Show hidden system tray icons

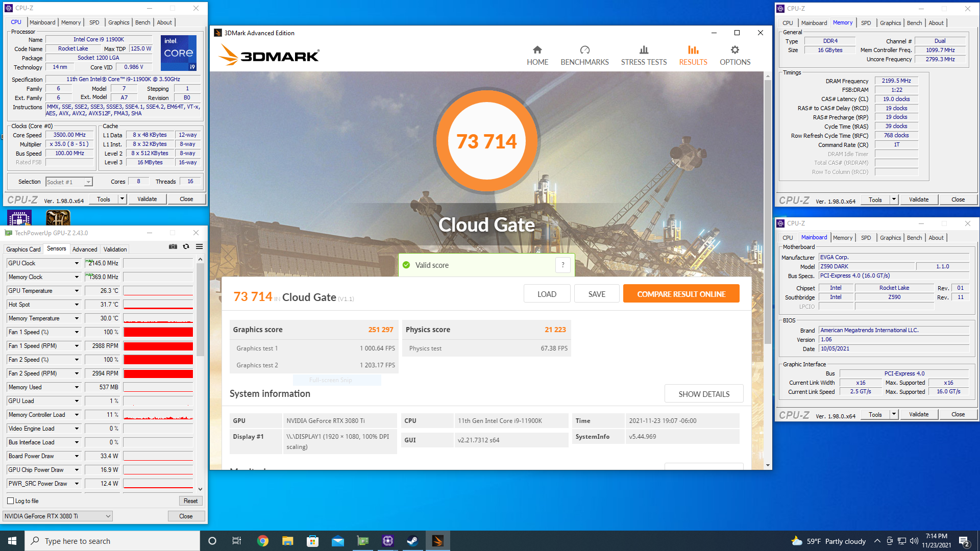[877, 541]
